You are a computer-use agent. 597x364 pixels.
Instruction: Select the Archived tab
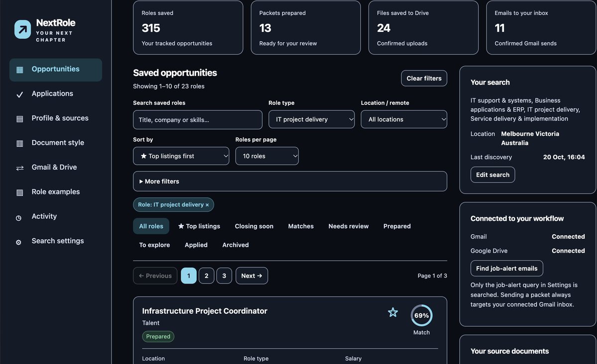(236, 245)
